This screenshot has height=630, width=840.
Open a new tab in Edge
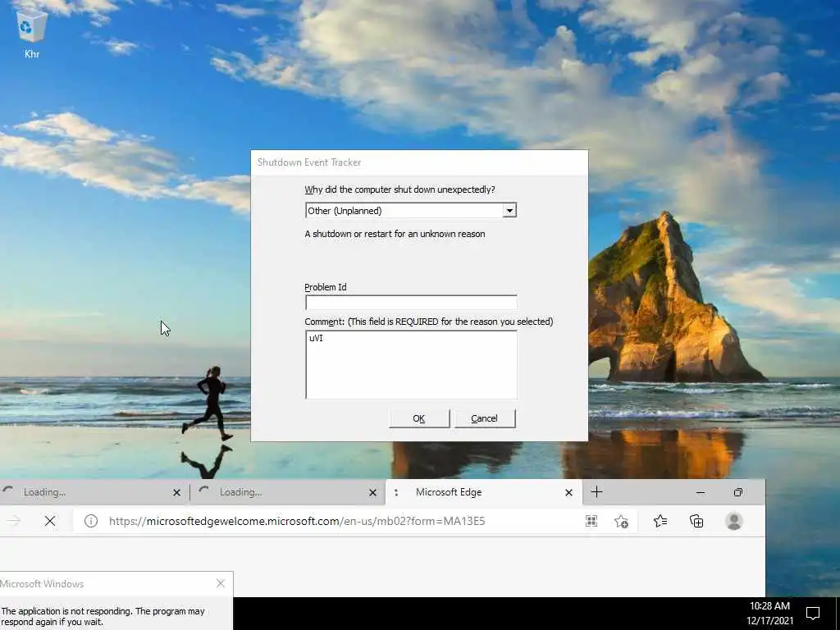(x=597, y=492)
